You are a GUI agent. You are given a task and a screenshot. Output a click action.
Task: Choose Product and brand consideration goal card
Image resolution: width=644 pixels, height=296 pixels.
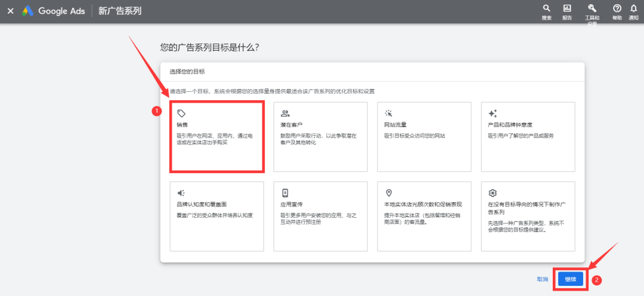(x=528, y=137)
